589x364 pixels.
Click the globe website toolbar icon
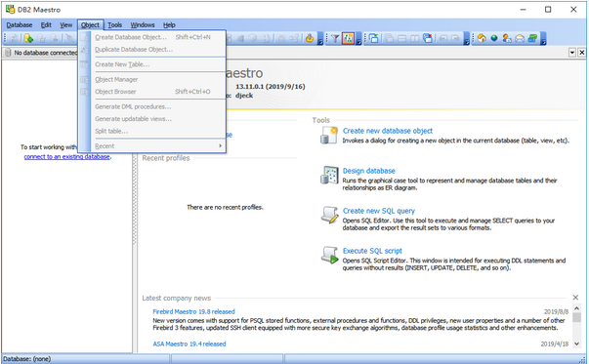tap(494, 38)
